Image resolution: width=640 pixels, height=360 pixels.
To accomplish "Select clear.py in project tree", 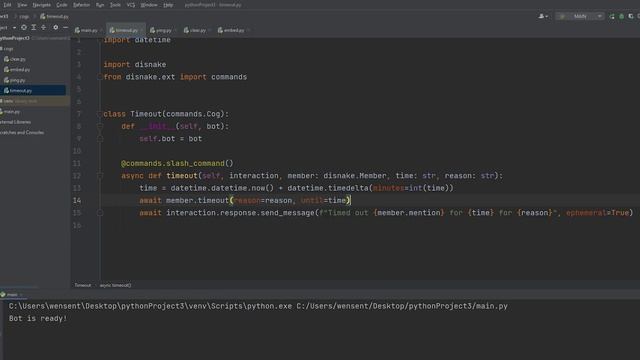I will [15, 59].
